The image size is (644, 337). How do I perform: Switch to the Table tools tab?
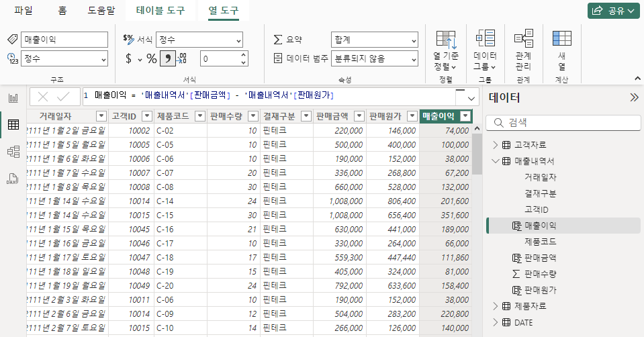point(160,11)
